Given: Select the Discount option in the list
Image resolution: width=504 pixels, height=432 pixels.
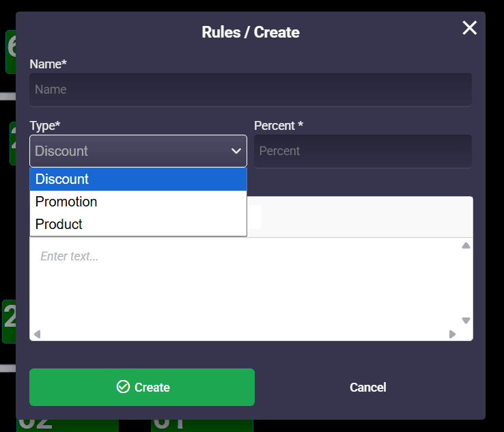Looking at the screenshot, I should [x=137, y=179].
